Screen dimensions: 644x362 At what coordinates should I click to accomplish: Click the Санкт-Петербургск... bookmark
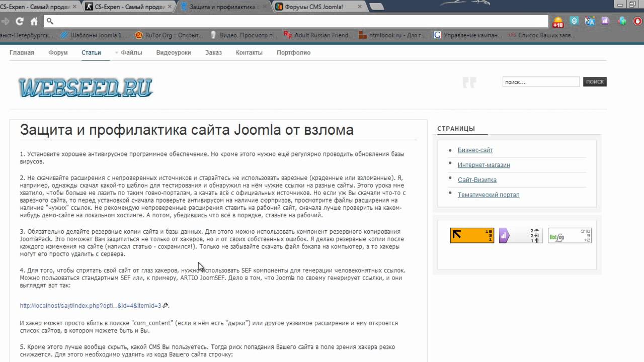pos(27,35)
